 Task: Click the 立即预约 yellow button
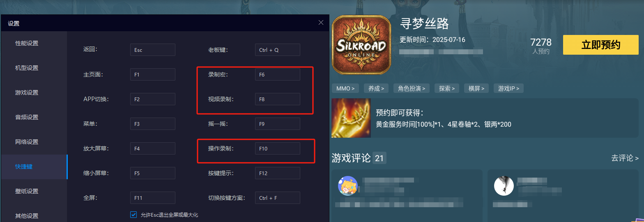[x=601, y=45]
